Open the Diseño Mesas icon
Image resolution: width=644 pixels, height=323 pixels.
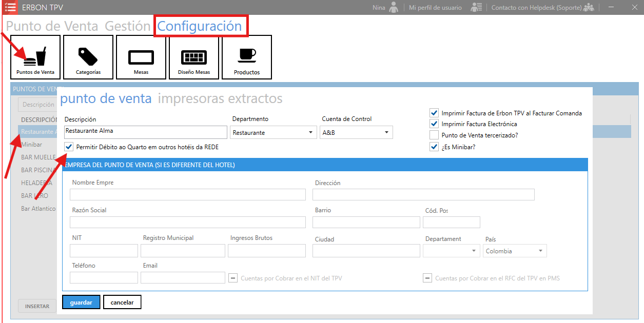click(194, 57)
